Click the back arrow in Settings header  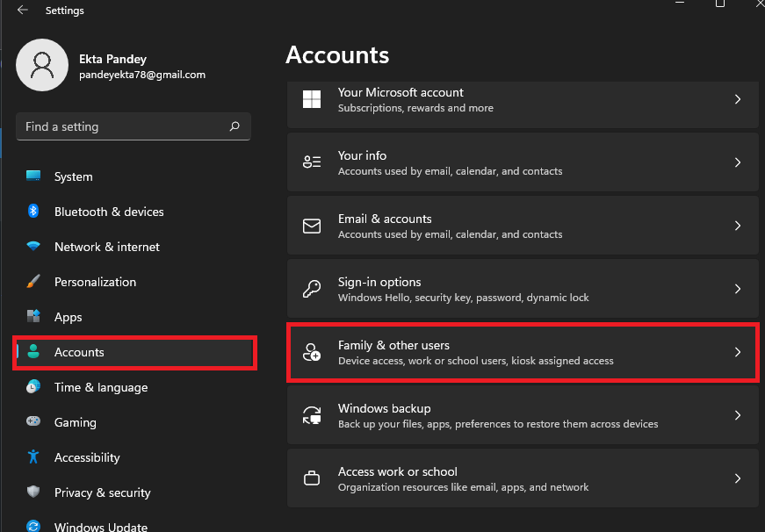click(x=22, y=11)
